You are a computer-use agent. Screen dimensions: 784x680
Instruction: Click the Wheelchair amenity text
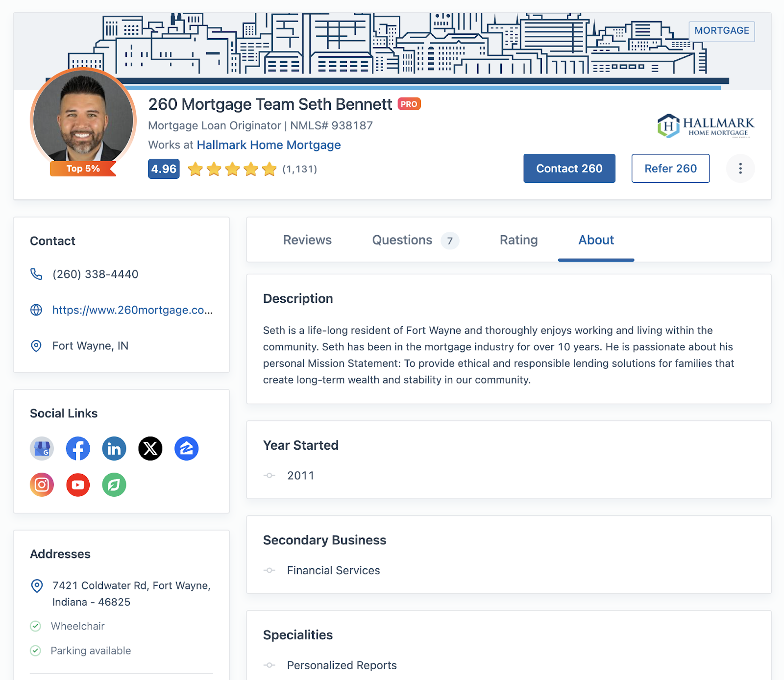(x=78, y=626)
